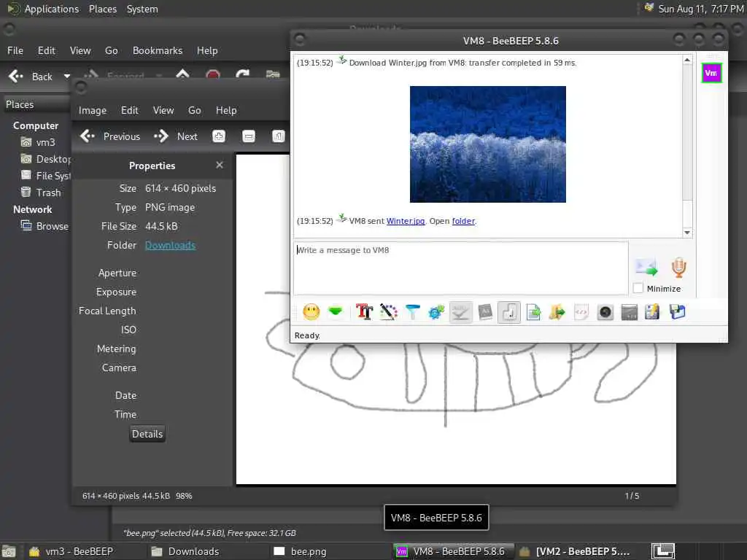Click the rotate/fit icon in image viewer toolbar

pos(278,136)
